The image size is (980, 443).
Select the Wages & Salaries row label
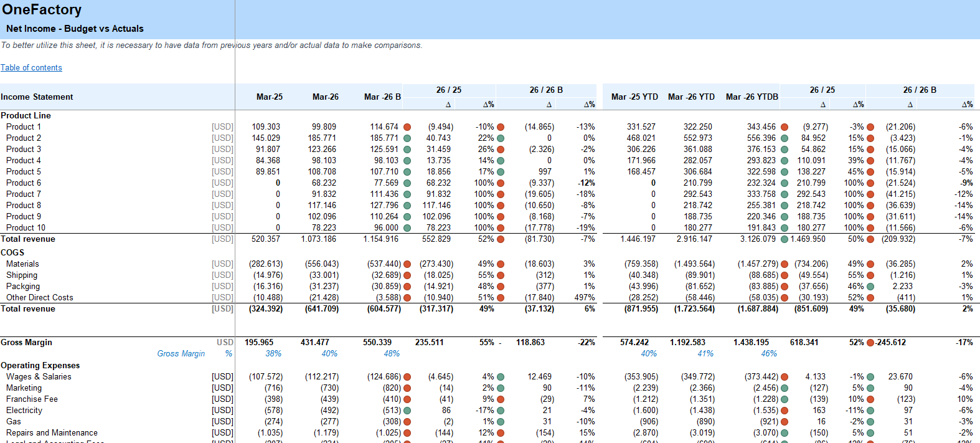(39, 377)
